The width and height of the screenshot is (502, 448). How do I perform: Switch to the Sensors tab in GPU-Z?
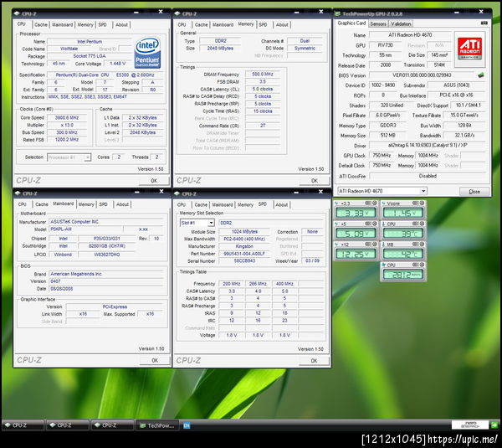click(378, 23)
